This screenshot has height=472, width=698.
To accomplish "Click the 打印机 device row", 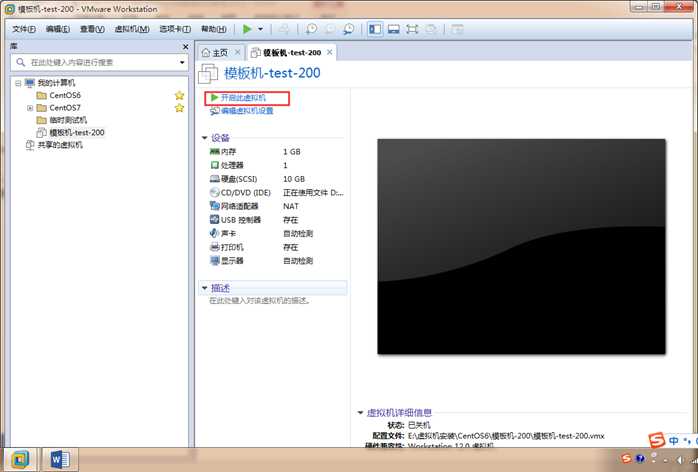I will (276, 247).
